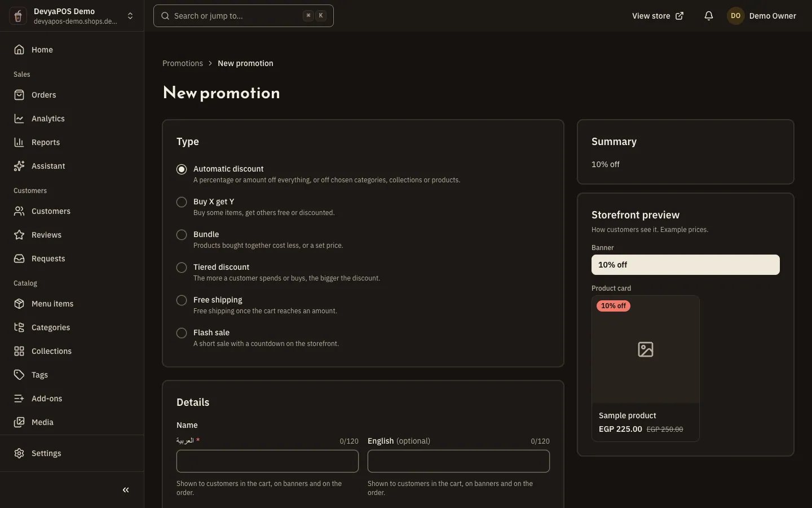812x508 pixels.
Task: Pick the Flash sale promotion type
Action: point(182,333)
